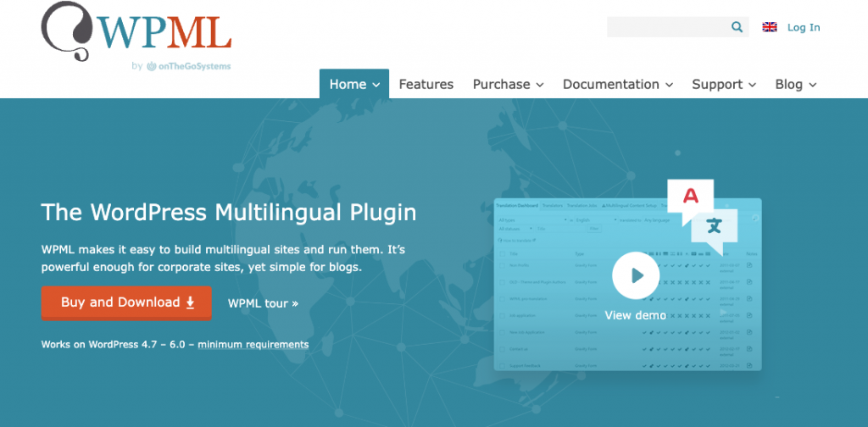Screen dimensions: 868x427
Task: Click the View demo label
Action: 635,314
